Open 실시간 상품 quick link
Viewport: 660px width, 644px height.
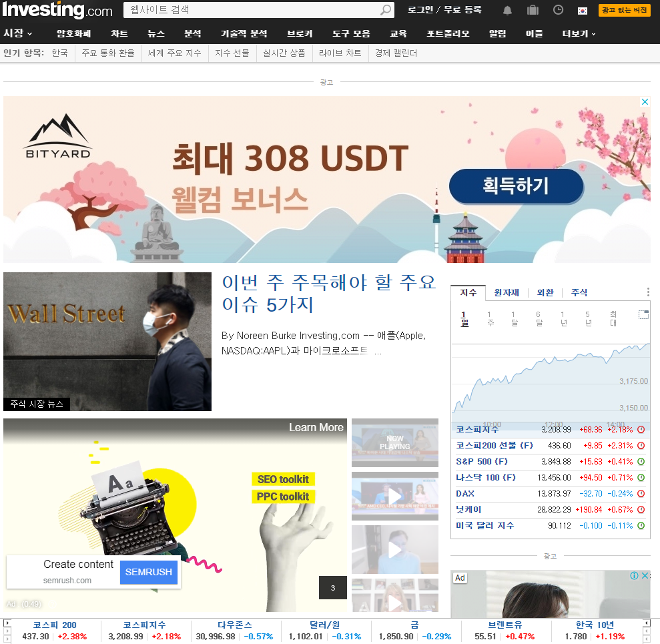[x=284, y=53]
